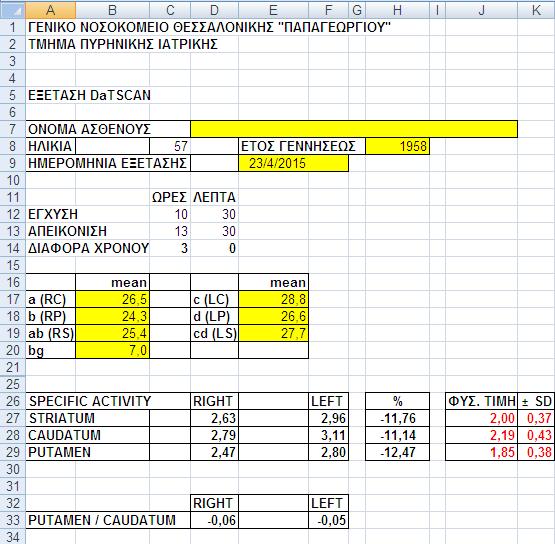The image size is (555, 544).
Task: Click the ab (RS) mean value 25,4
Action: 113,333
